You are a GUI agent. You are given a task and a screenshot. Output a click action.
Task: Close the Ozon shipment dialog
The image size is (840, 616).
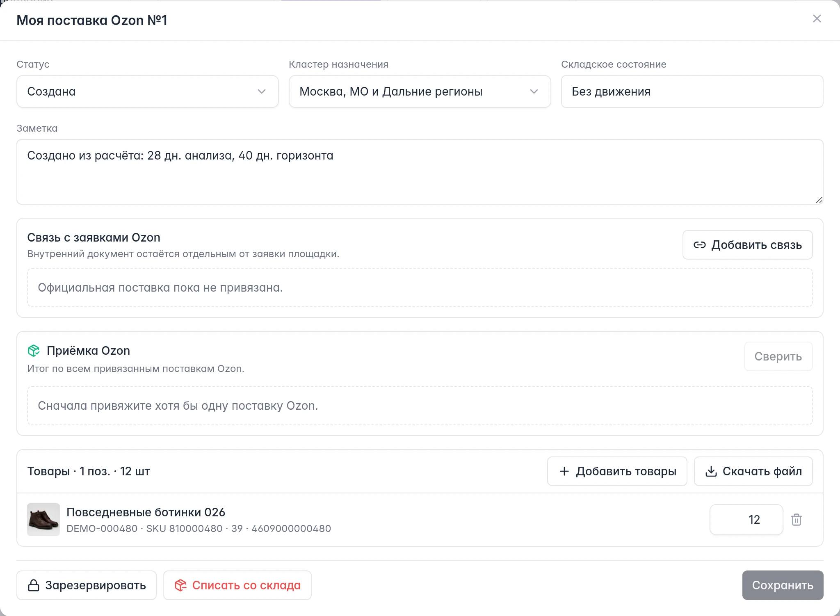[x=817, y=19]
